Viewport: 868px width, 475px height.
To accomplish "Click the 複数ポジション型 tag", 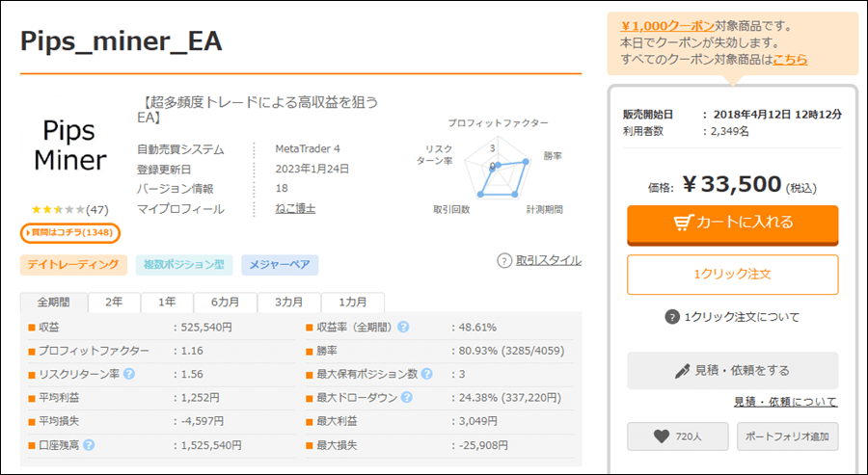I will click(184, 265).
